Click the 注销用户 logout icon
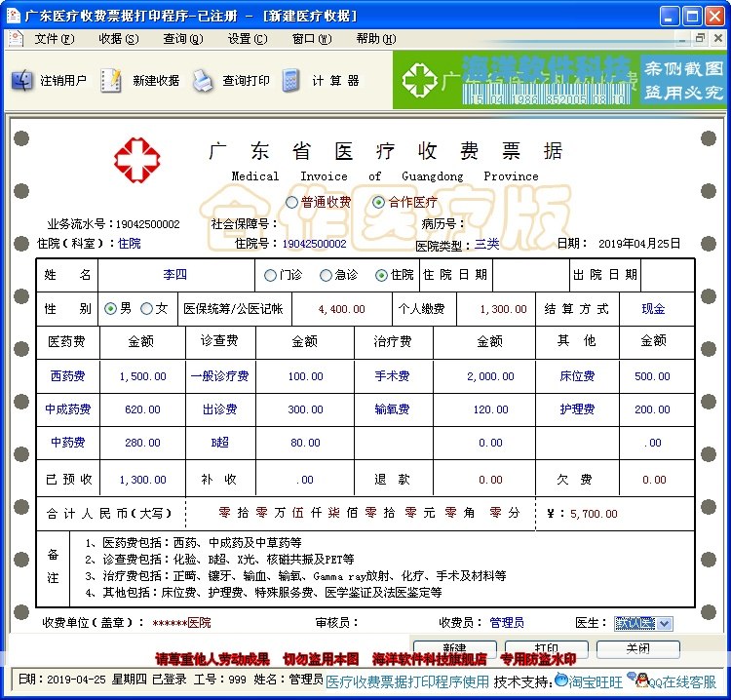This screenshot has width=731, height=700. tap(21, 80)
